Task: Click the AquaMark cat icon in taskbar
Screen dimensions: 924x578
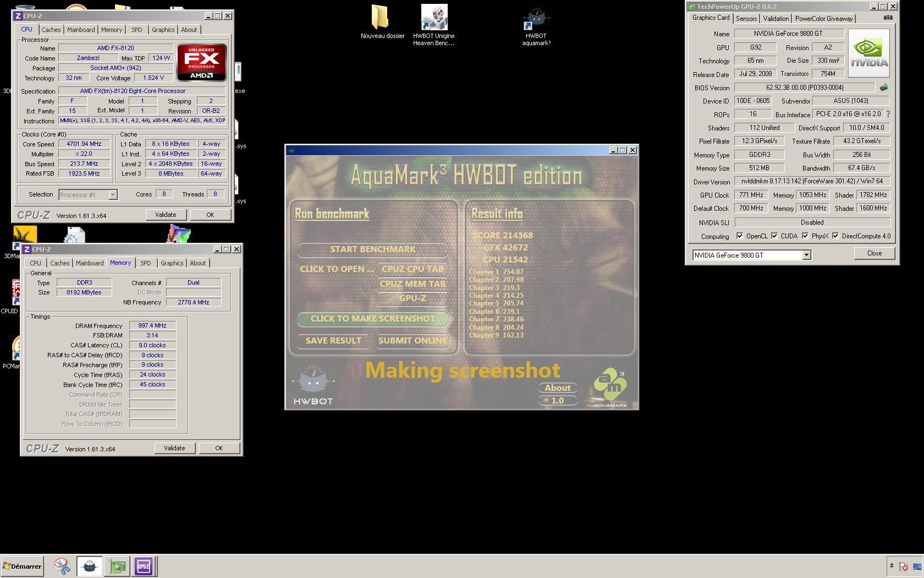Action: pos(89,566)
